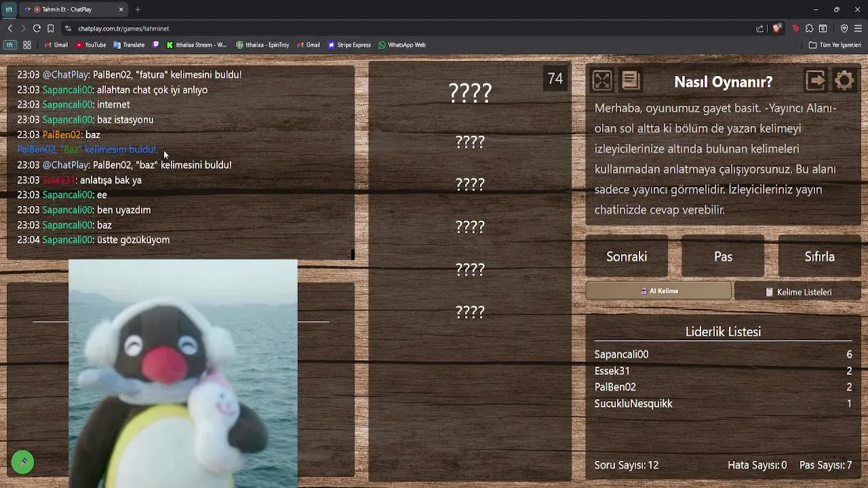Open tthaliaa Stream bookmark
The image size is (868, 488).
(x=197, y=45)
